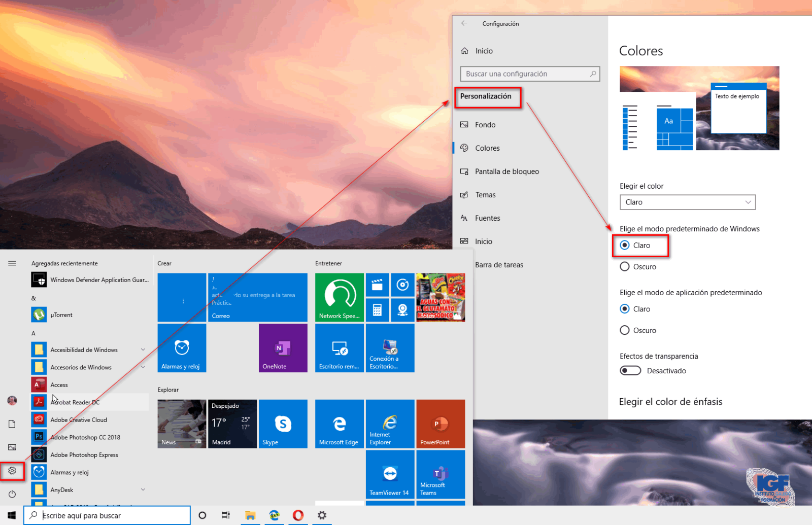Viewport: 812px width, 525px height.
Task: Click the Settings gear in Start sidebar
Action: tap(12, 471)
